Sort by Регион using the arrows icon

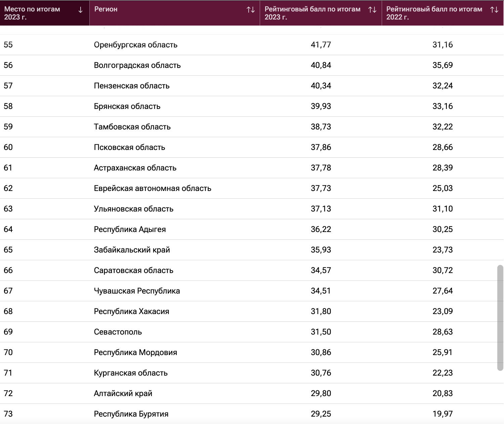[251, 10]
